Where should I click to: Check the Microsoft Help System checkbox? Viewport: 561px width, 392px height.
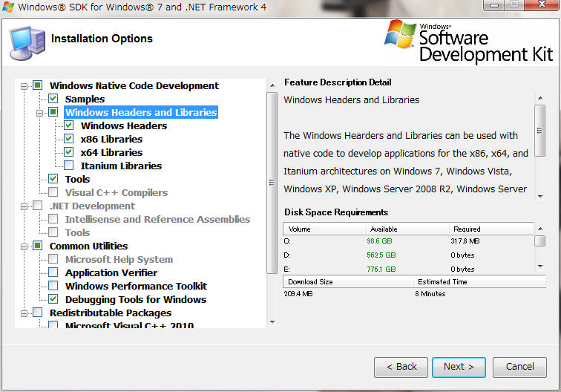click(53, 259)
